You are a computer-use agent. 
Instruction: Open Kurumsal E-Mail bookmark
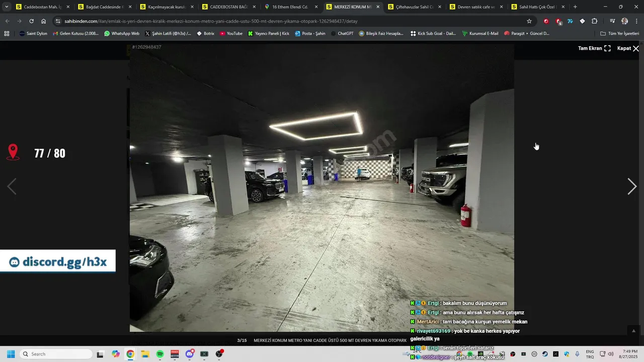480,33
